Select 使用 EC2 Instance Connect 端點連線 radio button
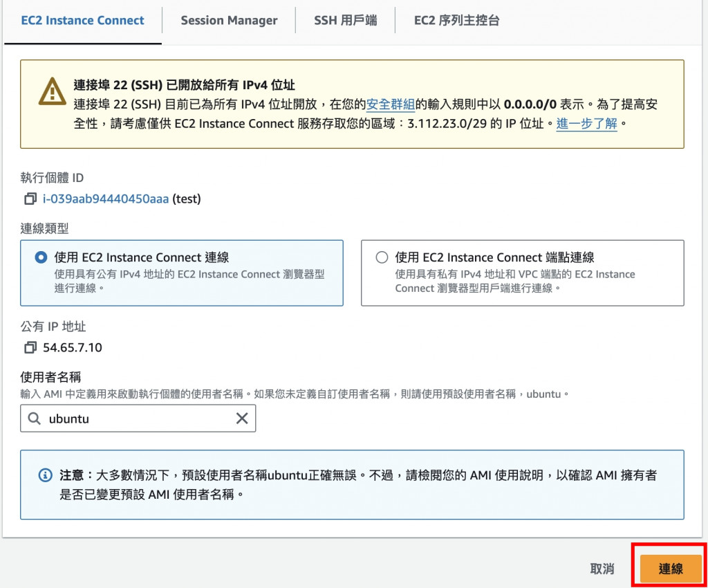The width and height of the screenshot is (708, 588). pyautogui.click(x=382, y=257)
